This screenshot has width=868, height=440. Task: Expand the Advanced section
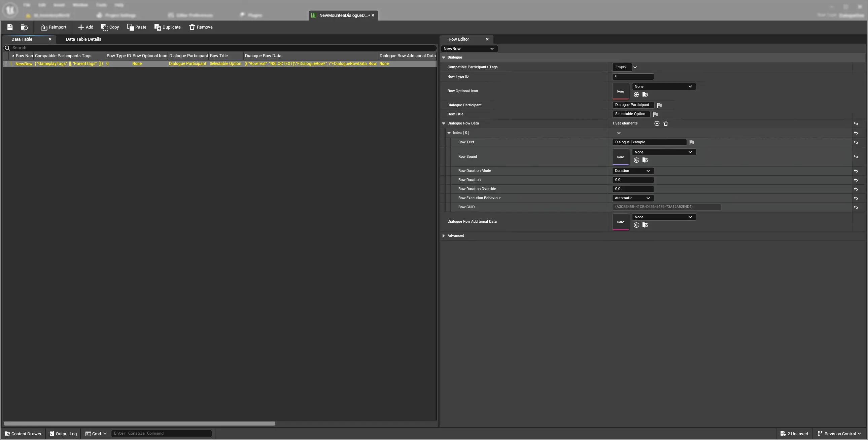[444, 236]
